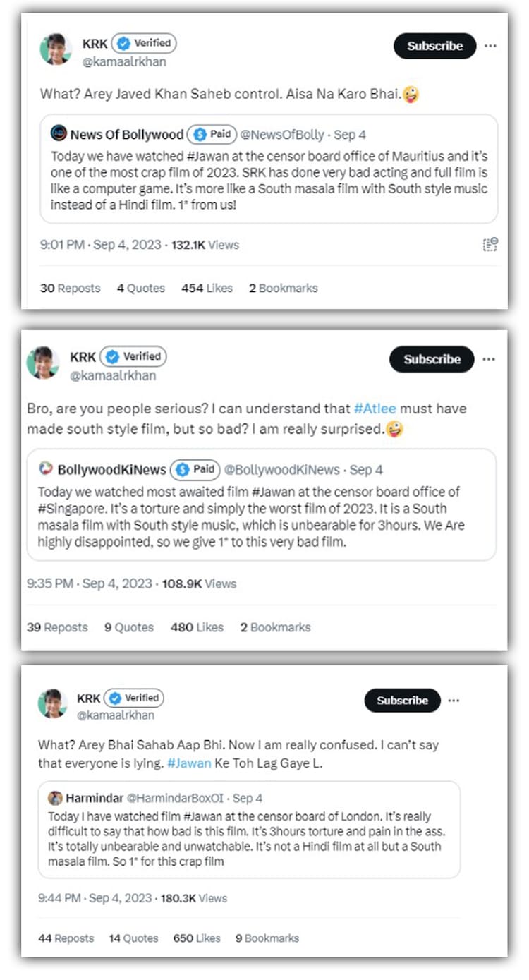
Task: View the 30 Reposts list
Action: click(70, 288)
